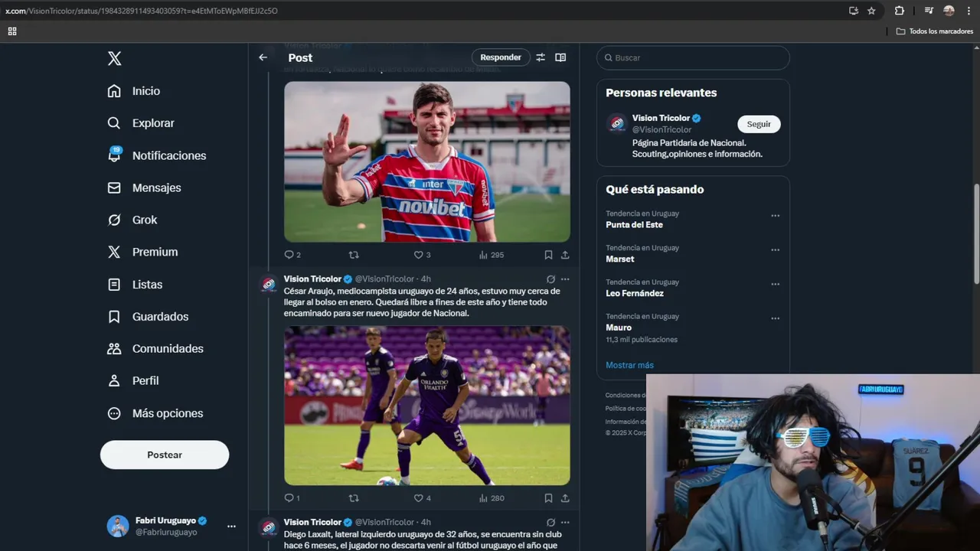Share the Fortaleza player post
This screenshot has width=980, height=551.
[x=565, y=255]
